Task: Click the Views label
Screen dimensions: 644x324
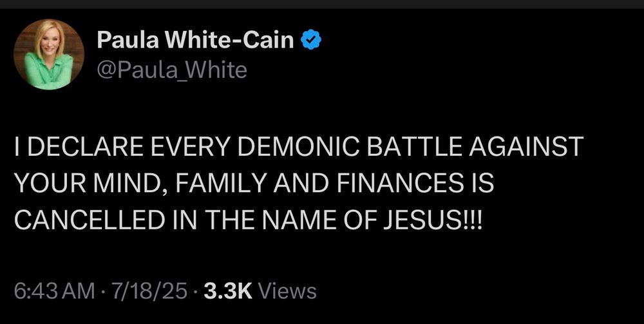Action: tap(287, 291)
